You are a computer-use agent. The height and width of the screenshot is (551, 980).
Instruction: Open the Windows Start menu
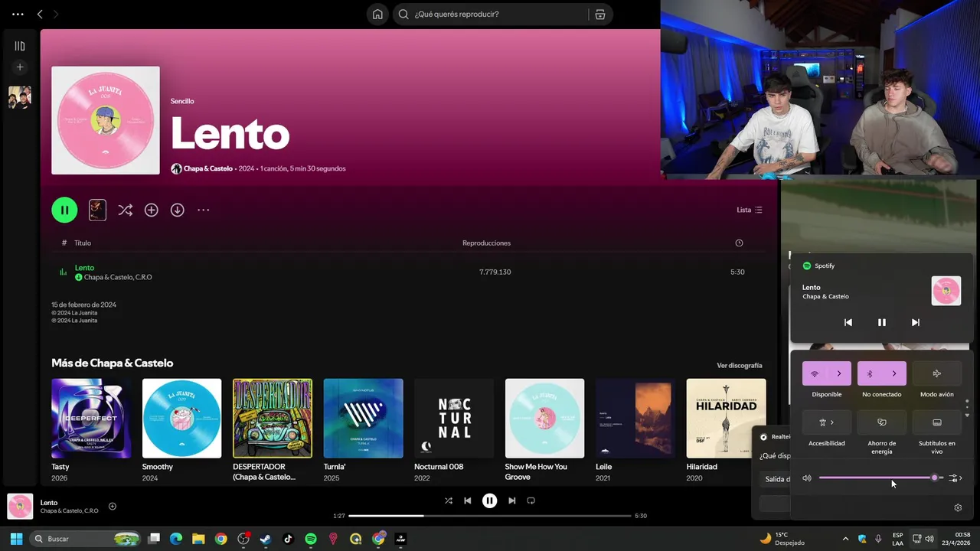pos(16,539)
